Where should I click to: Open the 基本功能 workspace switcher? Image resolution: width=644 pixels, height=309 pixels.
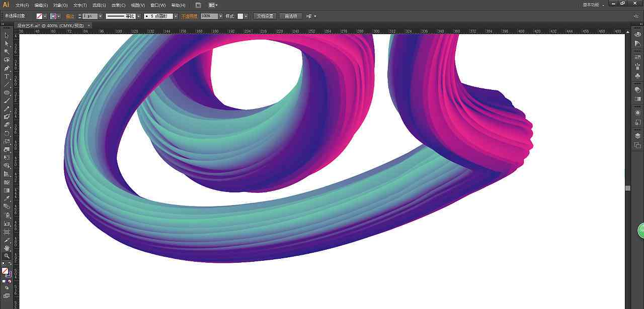pos(594,5)
